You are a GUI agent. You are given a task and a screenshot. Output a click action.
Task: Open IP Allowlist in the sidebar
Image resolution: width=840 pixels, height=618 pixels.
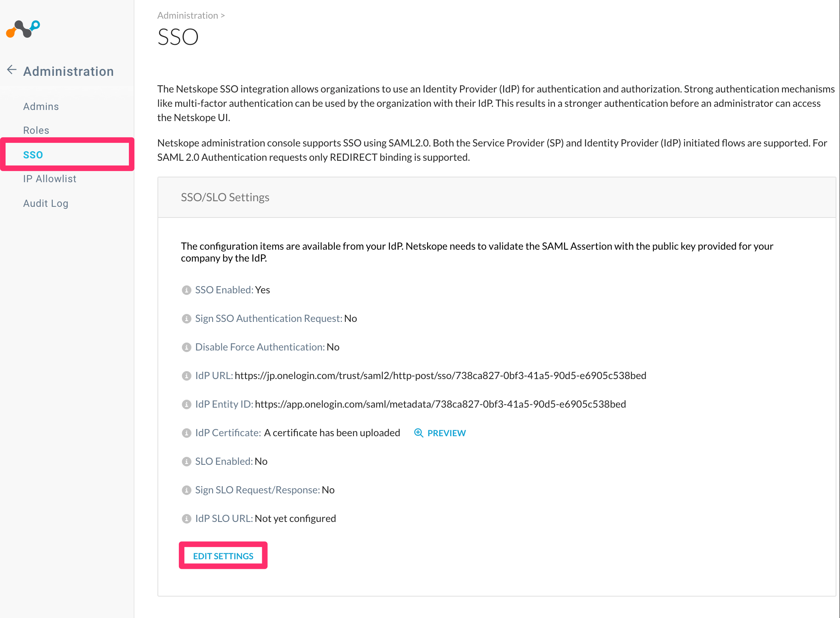click(50, 179)
